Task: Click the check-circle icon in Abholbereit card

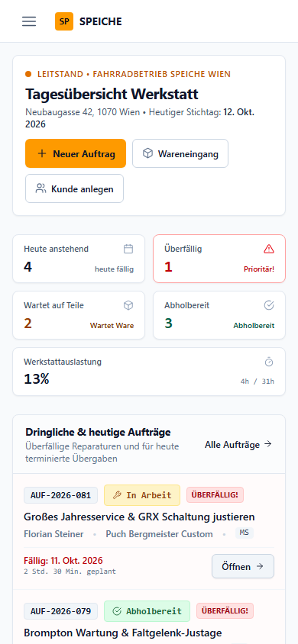Action: pyautogui.click(x=269, y=305)
